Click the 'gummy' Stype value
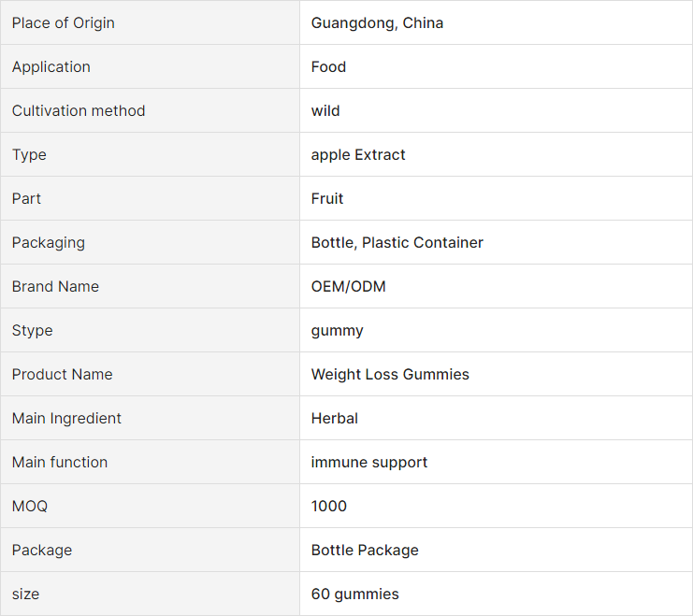Image resolution: width=693 pixels, height=616 pixels. click(x=338, y=331)
